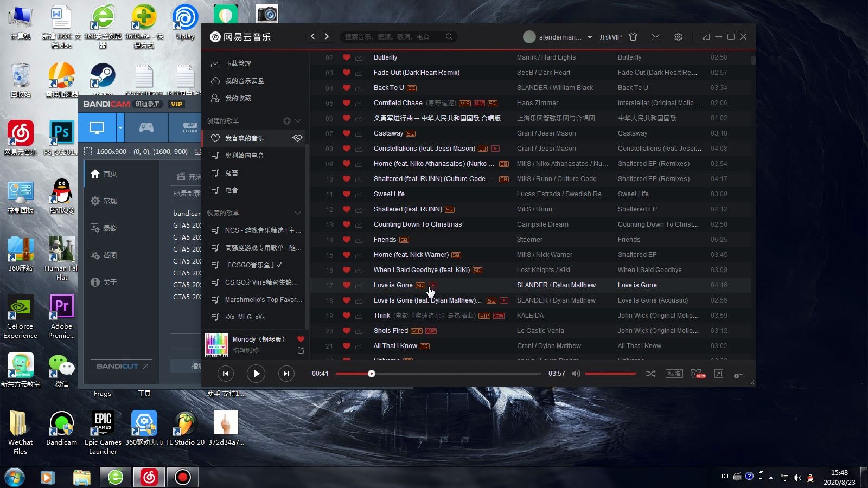Viewport: 868px width, 488px height.
Task: Skip to previous track
Action: point(226,374)
